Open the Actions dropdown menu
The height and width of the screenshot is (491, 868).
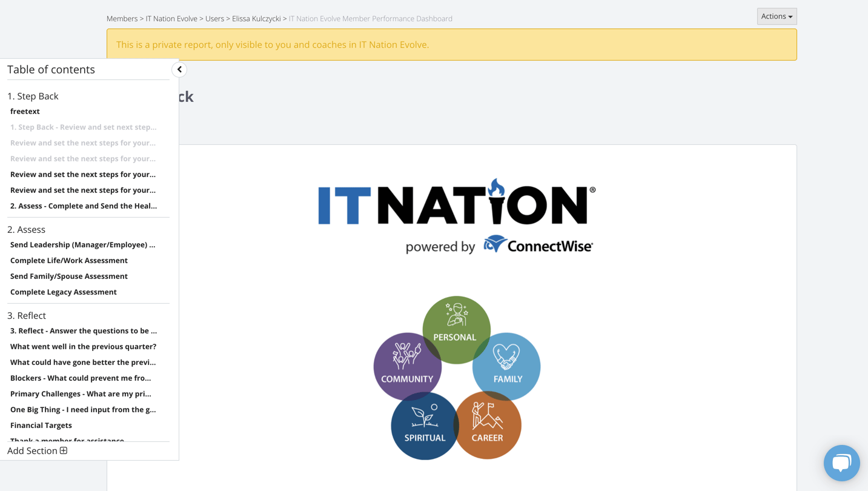click(777, 16)
